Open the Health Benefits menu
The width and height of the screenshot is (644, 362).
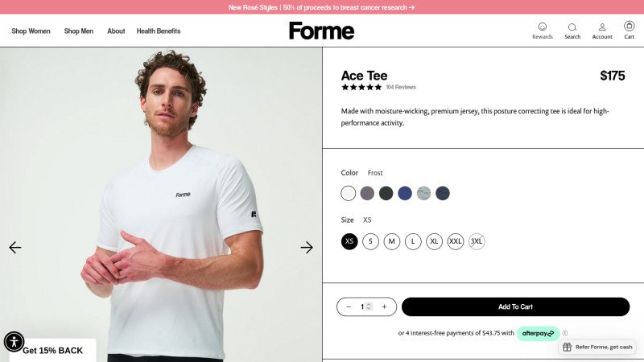pyautogui.click(x=158, y=31)
